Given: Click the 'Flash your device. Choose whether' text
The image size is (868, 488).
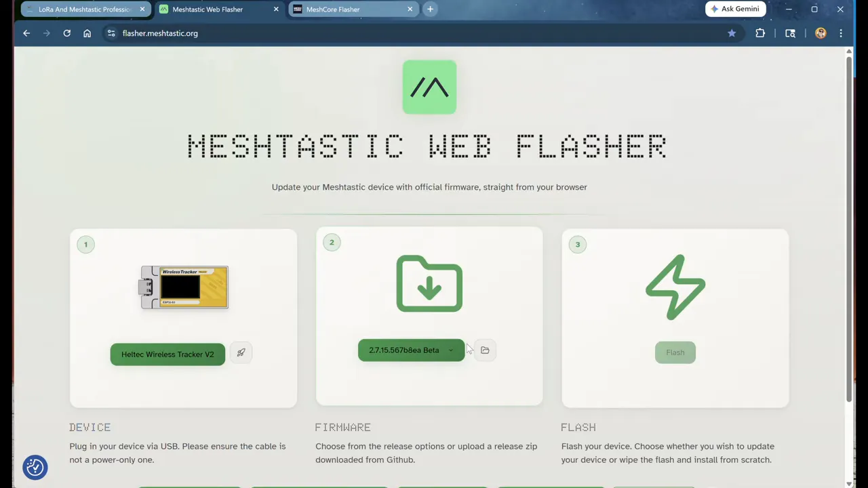Looking at the screenshot, I should tap(668, 453).
